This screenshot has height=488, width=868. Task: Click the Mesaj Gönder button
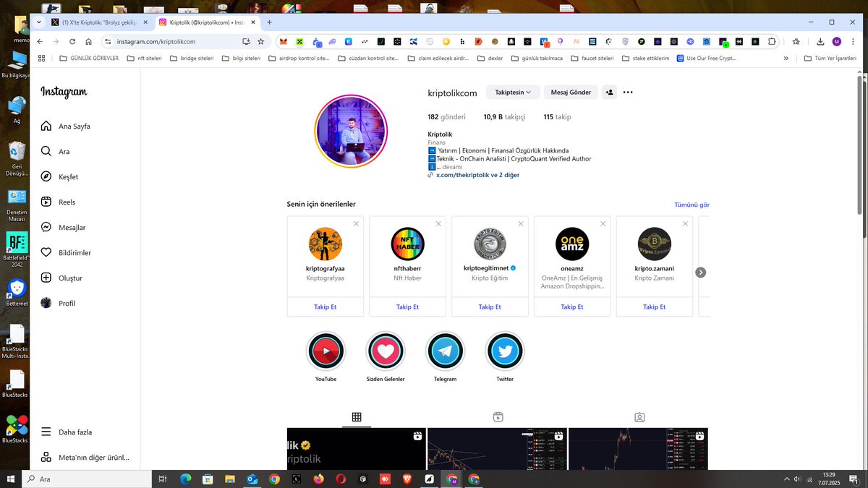[x=571, y=92]
